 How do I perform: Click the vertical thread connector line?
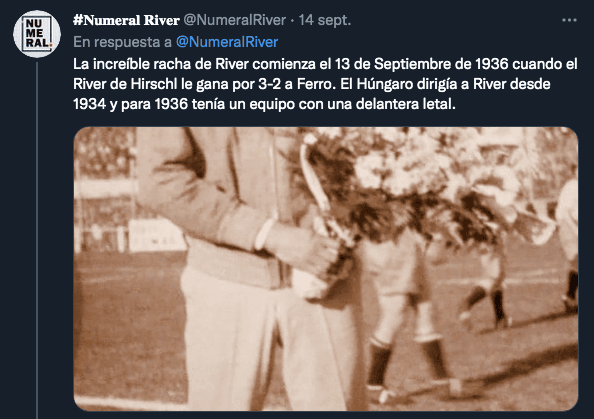coord(37,241)
